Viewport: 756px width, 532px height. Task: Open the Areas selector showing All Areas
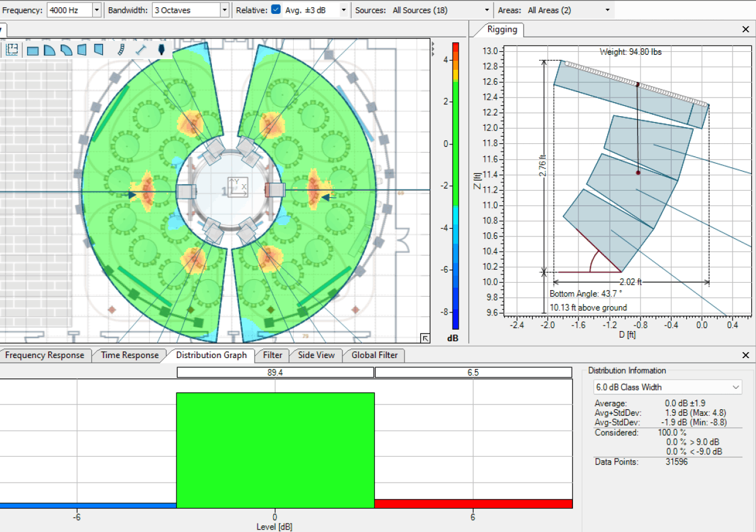point(607,10)
